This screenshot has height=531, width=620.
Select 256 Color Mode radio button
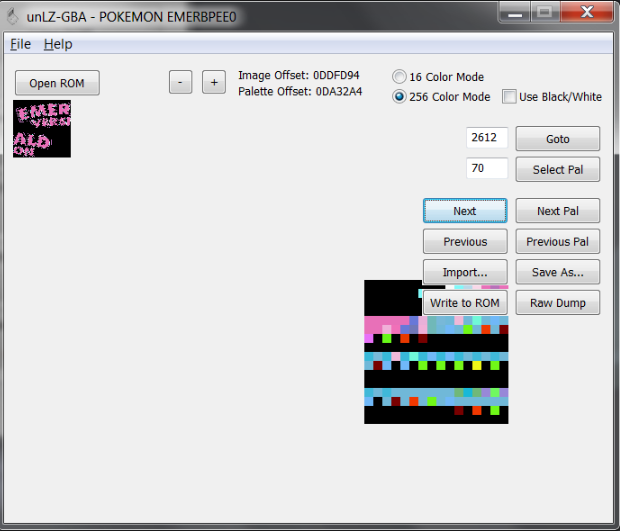(400, 97)
